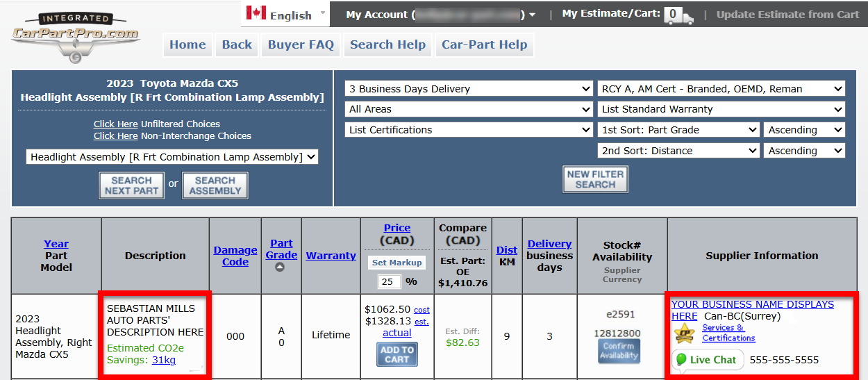
Task: Open the 3 Business Days Delivery dropdown
Action: click(x=469, y=89)
